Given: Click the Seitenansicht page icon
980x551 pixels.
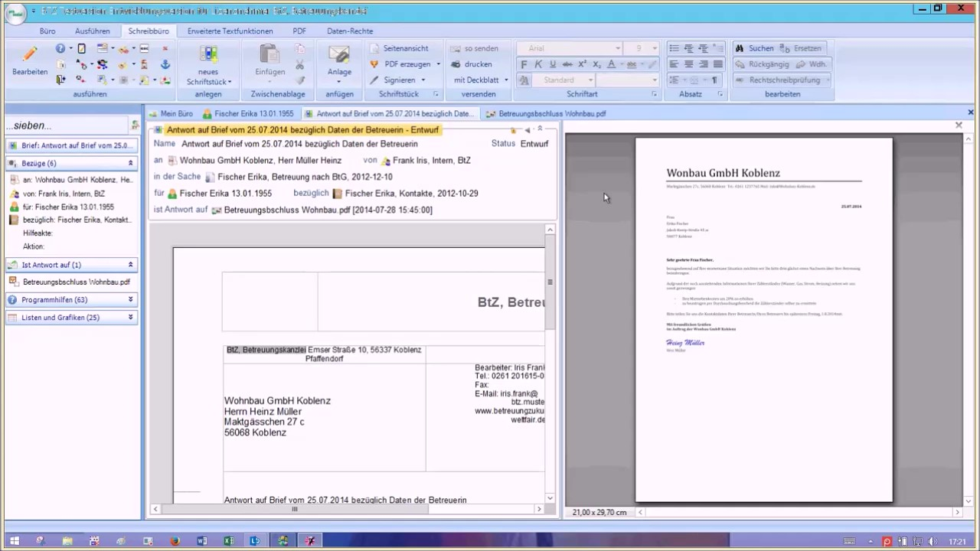Looking at the screenshot, I should [374, 48].
